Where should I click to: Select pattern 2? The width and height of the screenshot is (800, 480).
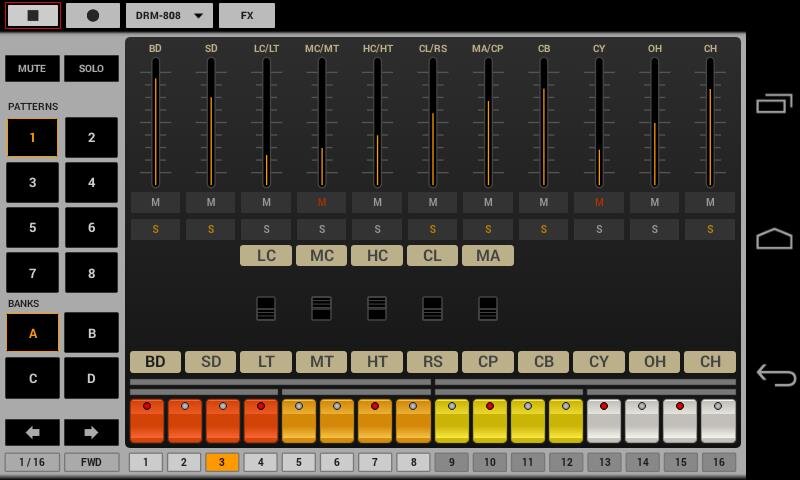pyautogui.click(x=91, y=137)
